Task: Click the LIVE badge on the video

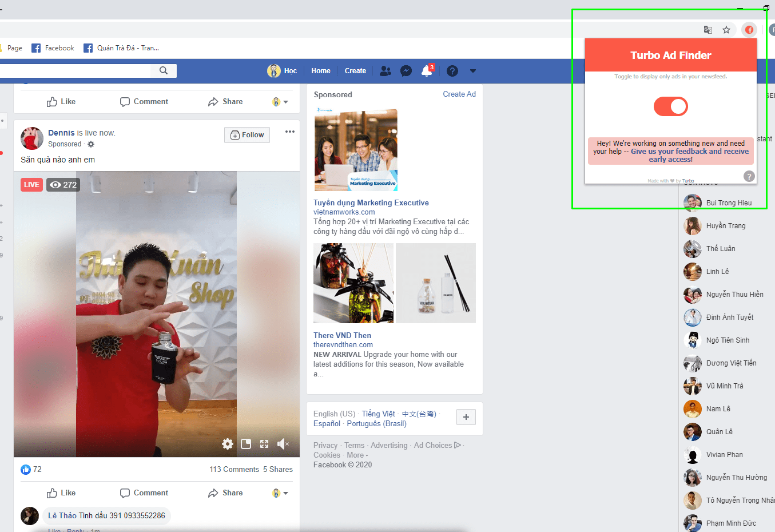Action: click(x=31, y=184)
